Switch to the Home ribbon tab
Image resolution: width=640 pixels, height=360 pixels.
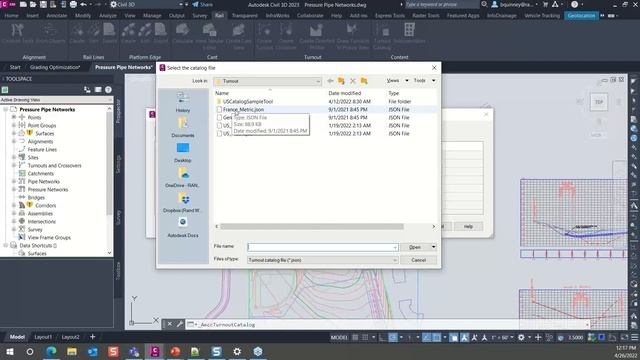tap(11, 16)
